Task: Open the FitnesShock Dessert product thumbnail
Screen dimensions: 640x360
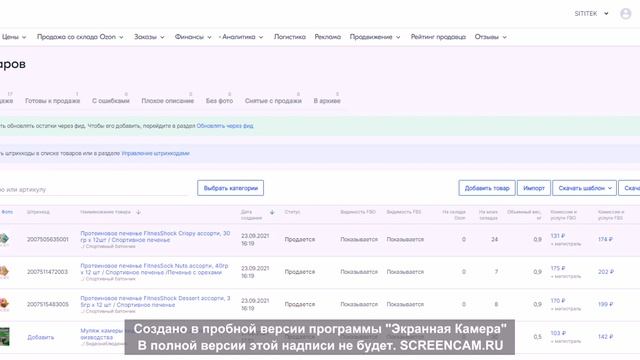Action: tap(4, 304)
